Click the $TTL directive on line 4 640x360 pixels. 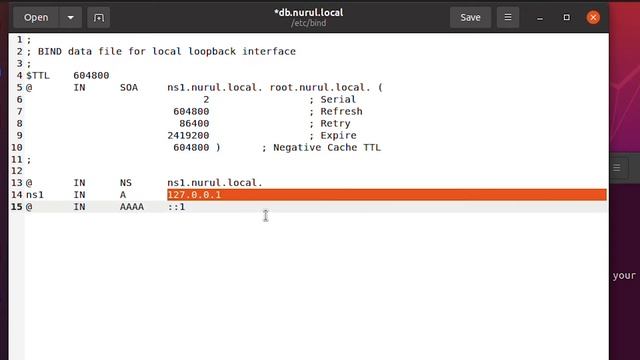(x=38, y=76)
